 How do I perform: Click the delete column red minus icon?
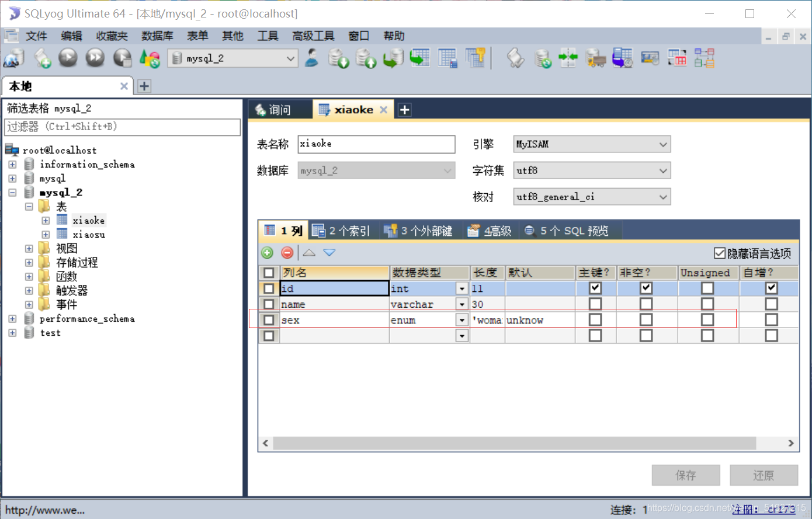(x=287, y=253)
